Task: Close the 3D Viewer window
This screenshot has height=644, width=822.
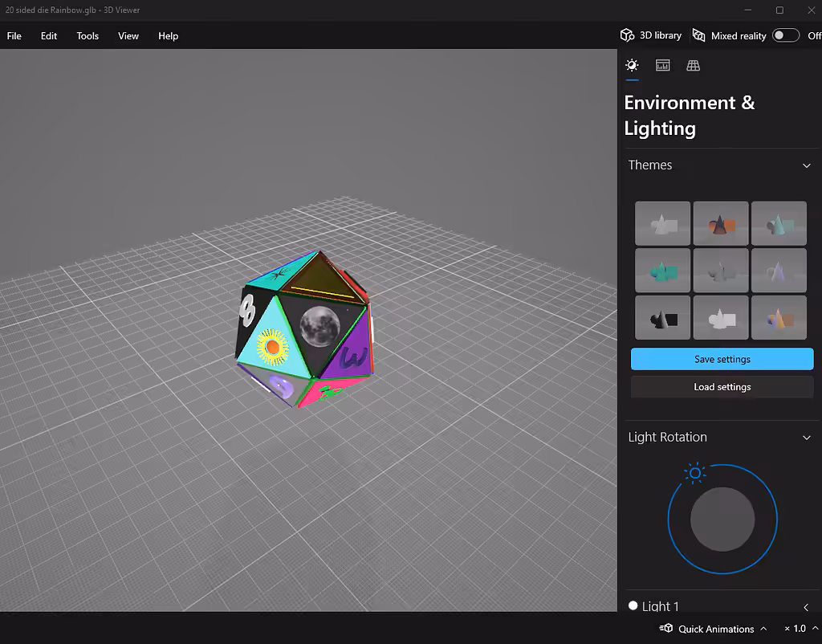Action: click(x=811, y=10)
